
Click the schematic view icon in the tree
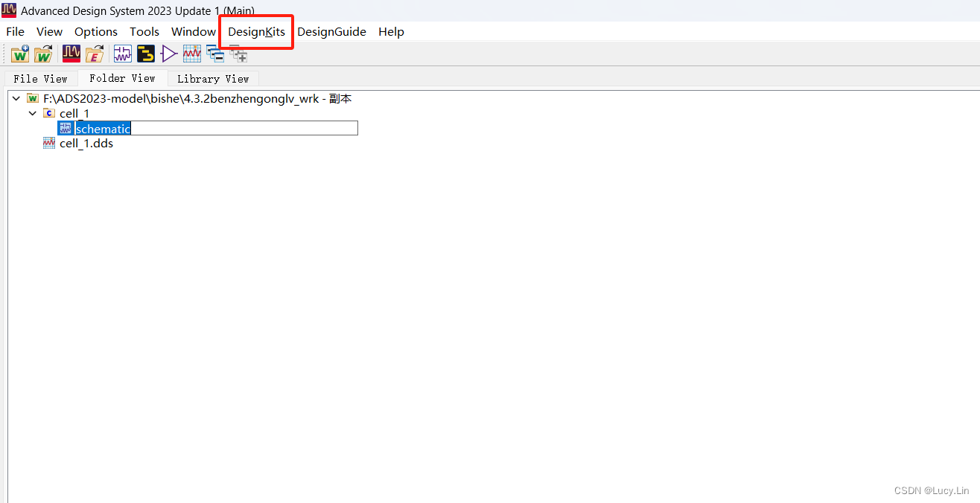point(66,128)
